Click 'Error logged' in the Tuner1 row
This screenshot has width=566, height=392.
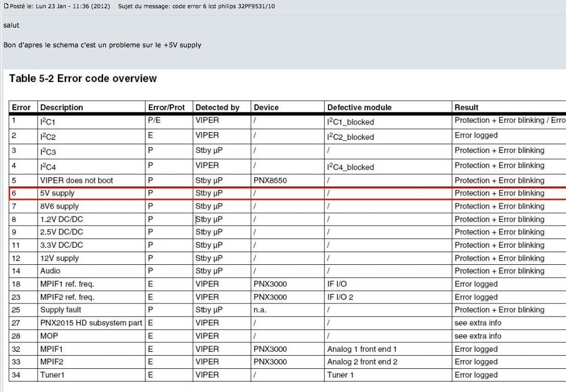476,375
